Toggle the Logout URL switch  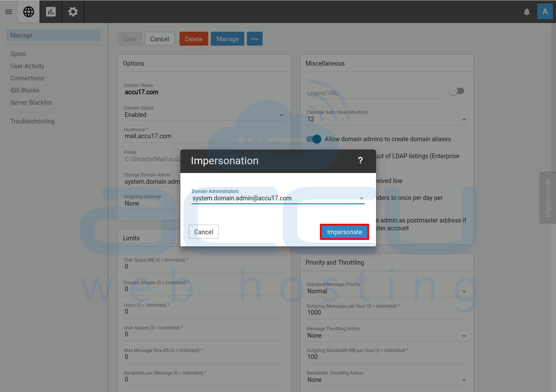click(x=456, y=91)
